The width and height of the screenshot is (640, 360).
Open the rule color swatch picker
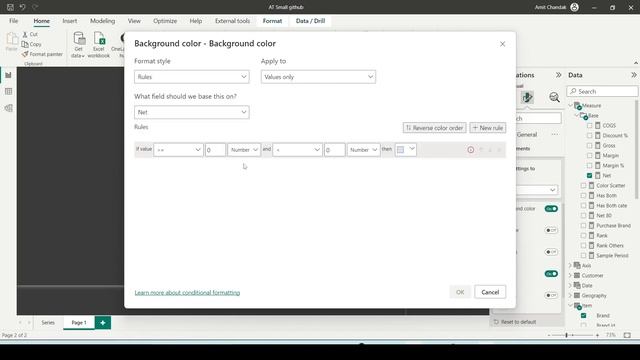click(x=406, y=150)
